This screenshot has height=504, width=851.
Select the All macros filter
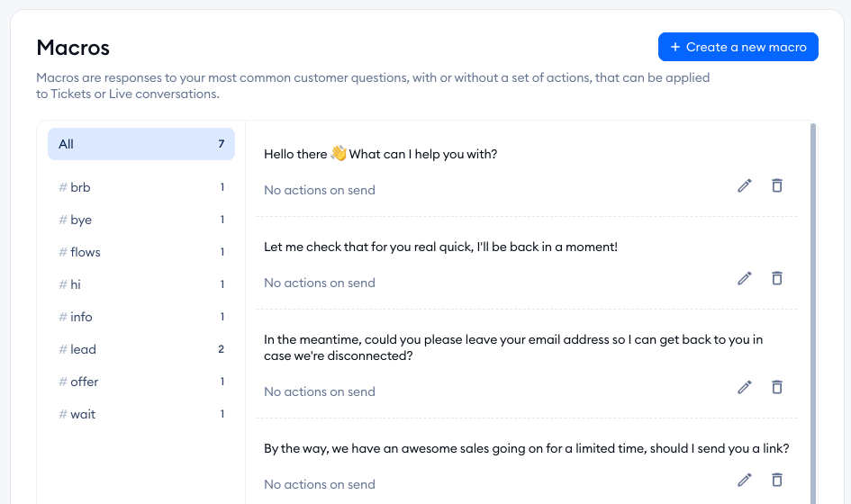pyautogui.click(x=141, y=144)
